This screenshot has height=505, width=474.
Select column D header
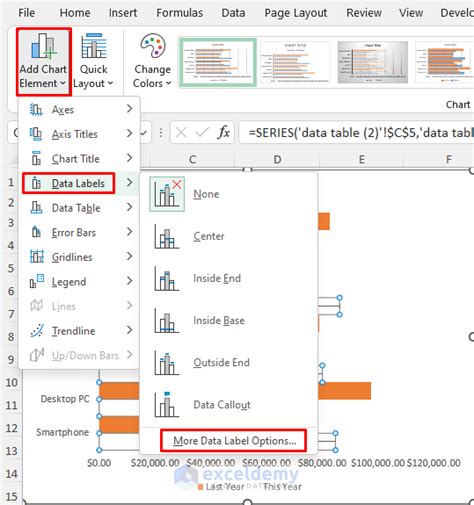(x=277, y=159)
